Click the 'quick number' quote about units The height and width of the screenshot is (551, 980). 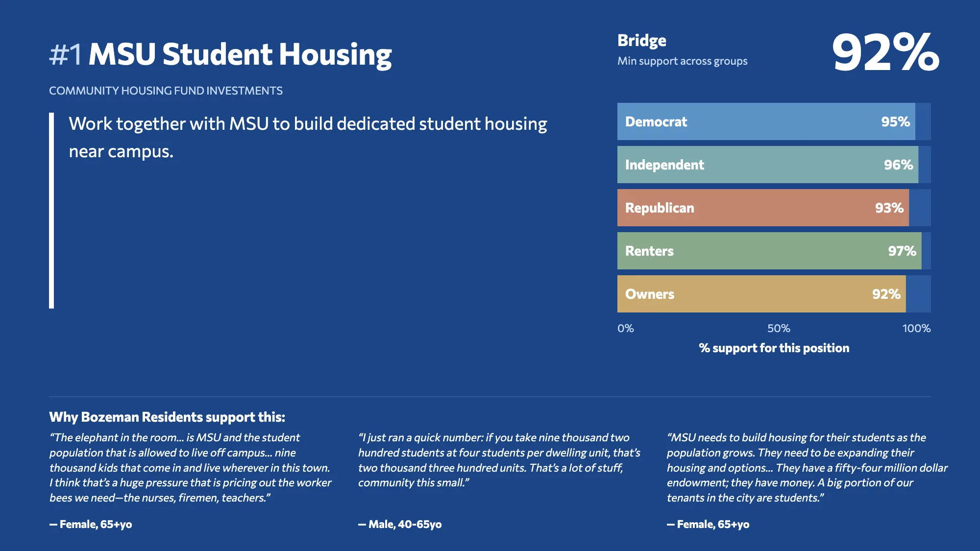[x=499, y=460]
